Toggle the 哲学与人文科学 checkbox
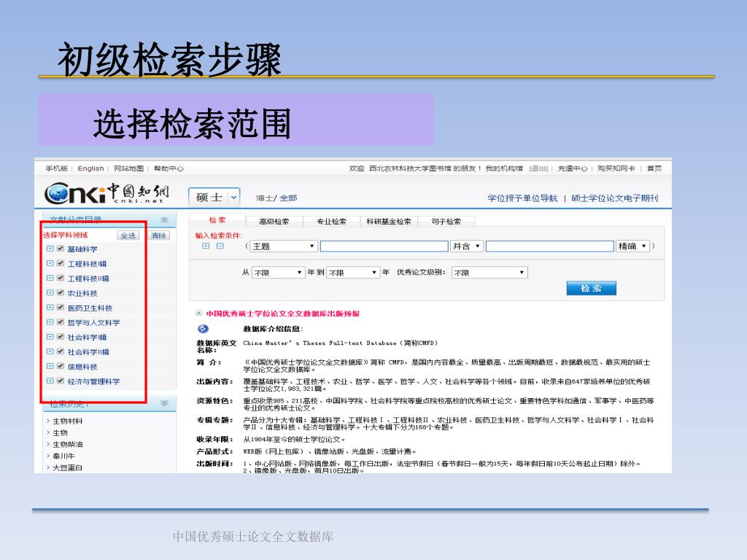This screenshot has height=560, width=747. 61,322
